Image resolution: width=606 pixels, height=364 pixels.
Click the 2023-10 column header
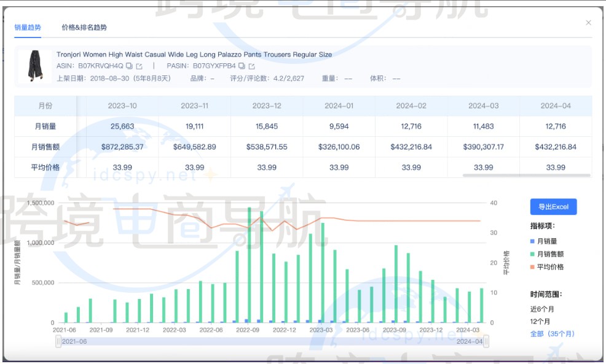[x=122, y=106]
